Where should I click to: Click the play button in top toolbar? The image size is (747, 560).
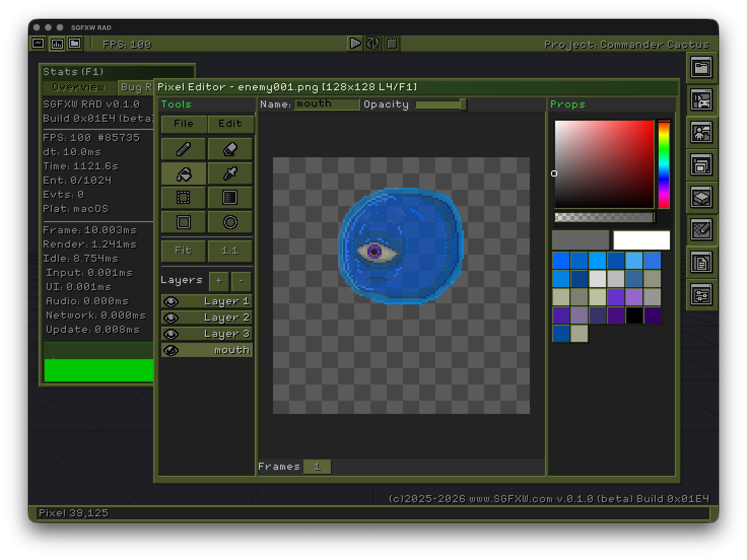[355, 44]
